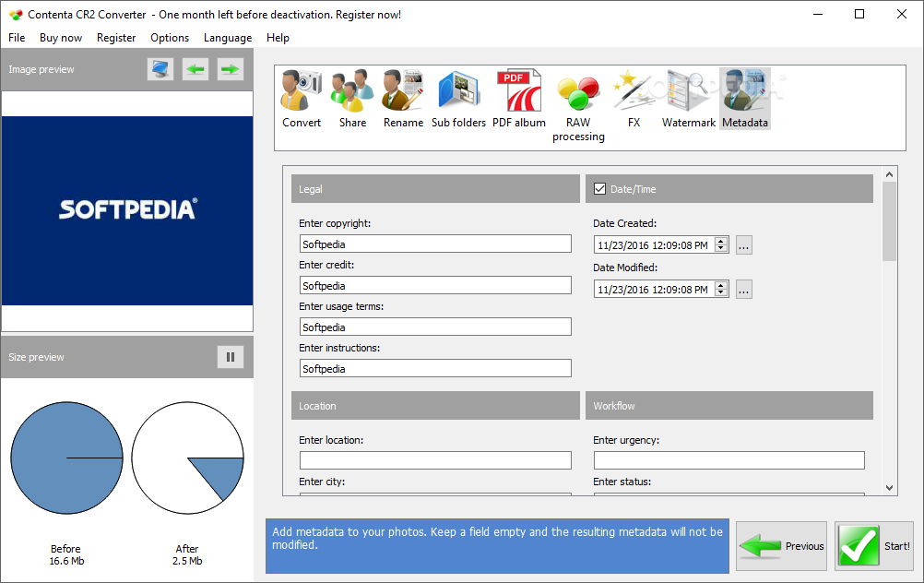
Task: Click the Enter usage terms field
Action: coord(435,327)
